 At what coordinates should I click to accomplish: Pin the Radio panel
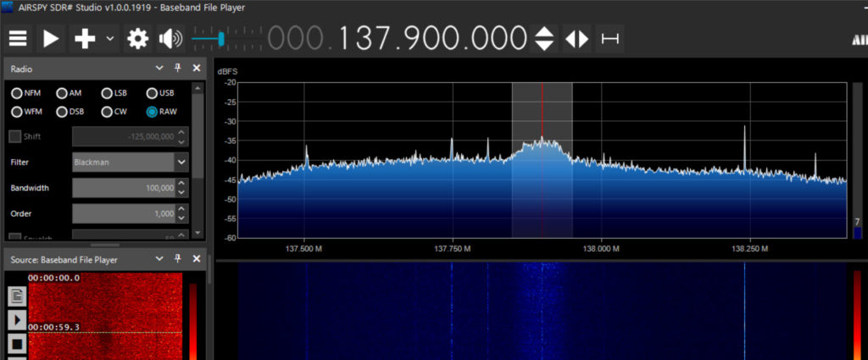(x=178, y=69)
